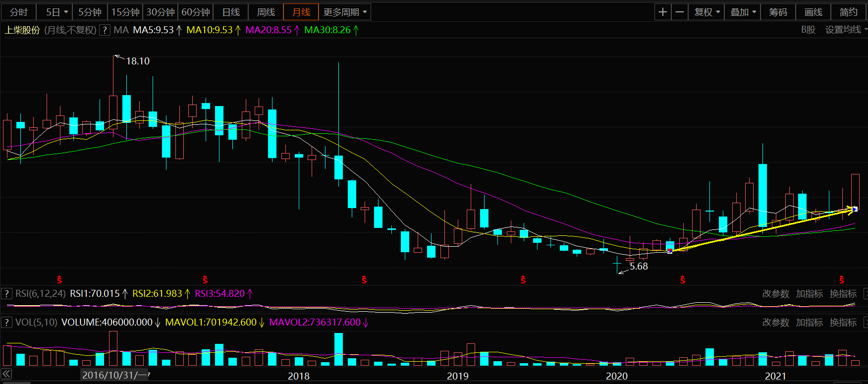
Task: Expand the 叠加 overlay dropdown
Action: pos(743,12)
